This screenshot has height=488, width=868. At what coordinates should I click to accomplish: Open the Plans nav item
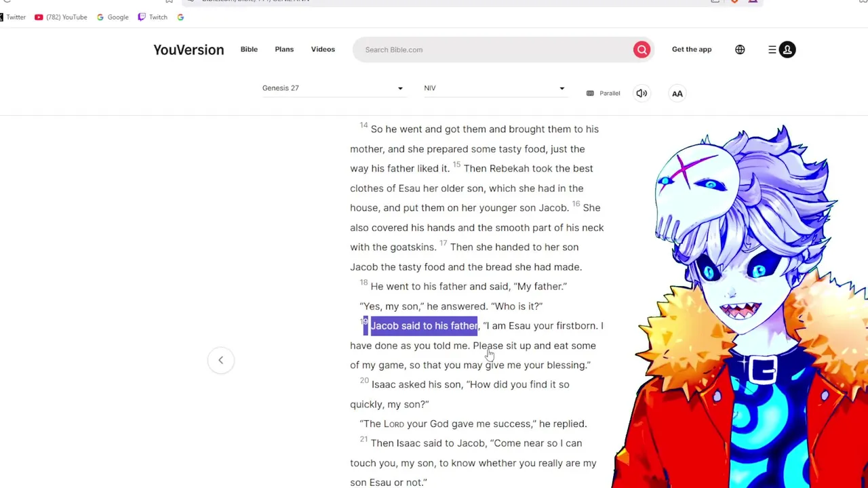(284, 49)
